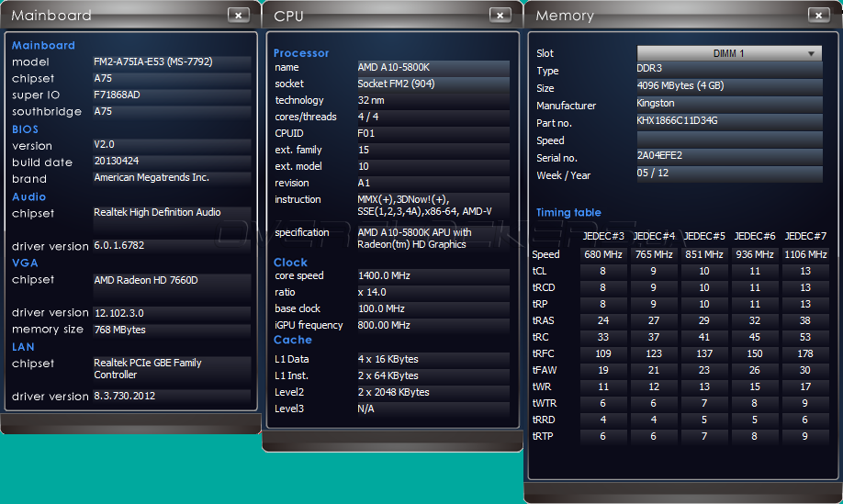Viewport: 843px width, 504px height.
Task: Open the DIMM 1 slot dropdown
Action: tap(729, 53)
